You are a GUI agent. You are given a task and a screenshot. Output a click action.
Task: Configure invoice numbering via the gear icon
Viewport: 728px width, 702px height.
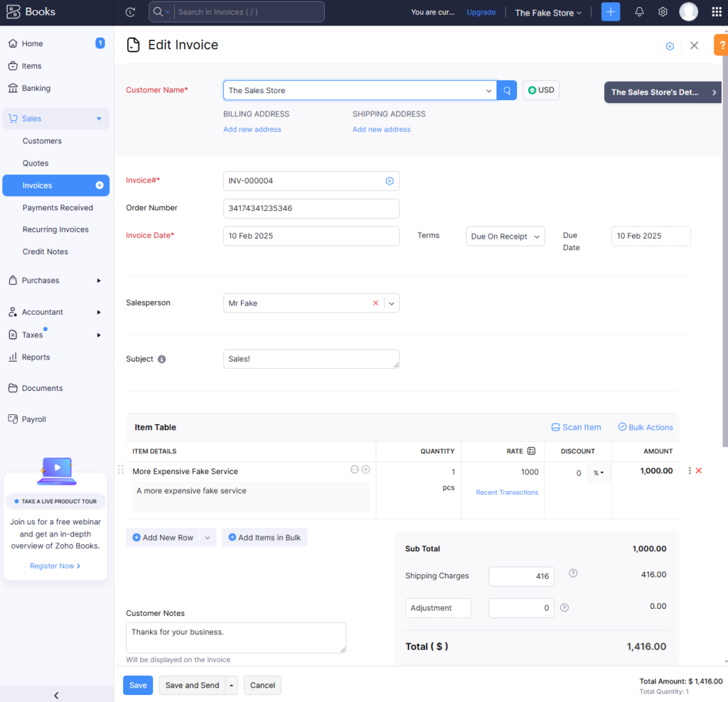(x=389, y=181)
